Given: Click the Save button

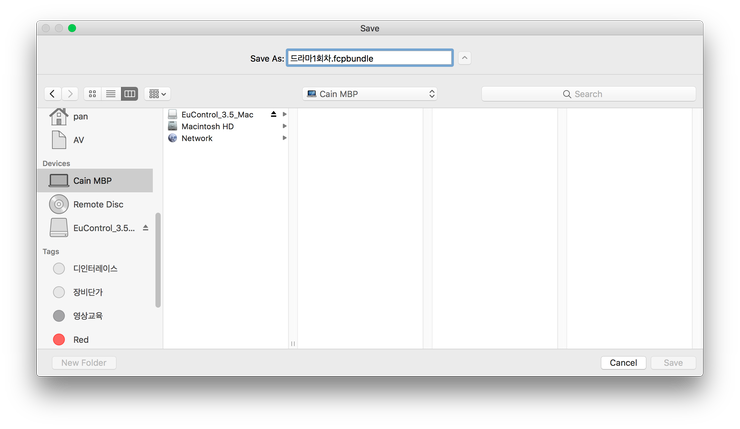Looking at the screenshot, I should (x=673, y=362).
